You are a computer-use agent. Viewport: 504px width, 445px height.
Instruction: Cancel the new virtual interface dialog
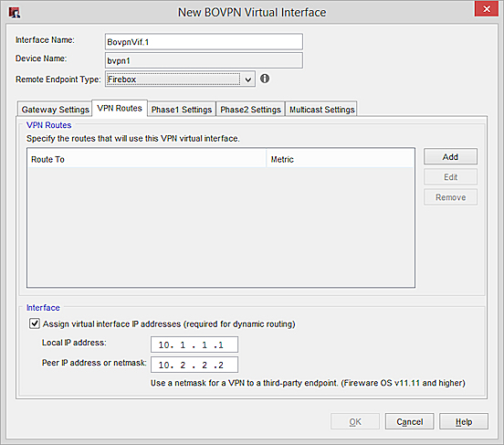409,421
